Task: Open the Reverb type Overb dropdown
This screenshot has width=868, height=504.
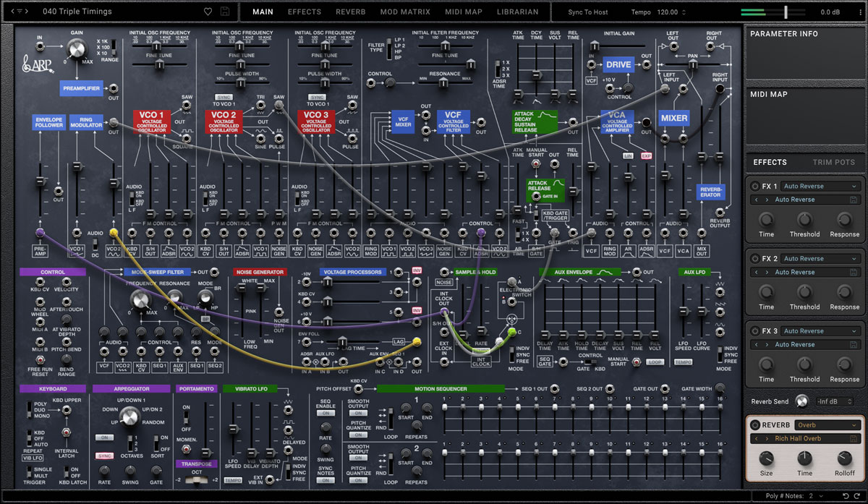Action: point(827,424)
